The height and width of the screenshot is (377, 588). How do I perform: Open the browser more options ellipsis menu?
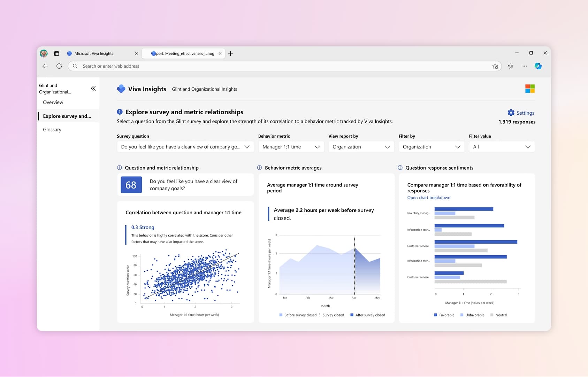(x=525, y=66)
